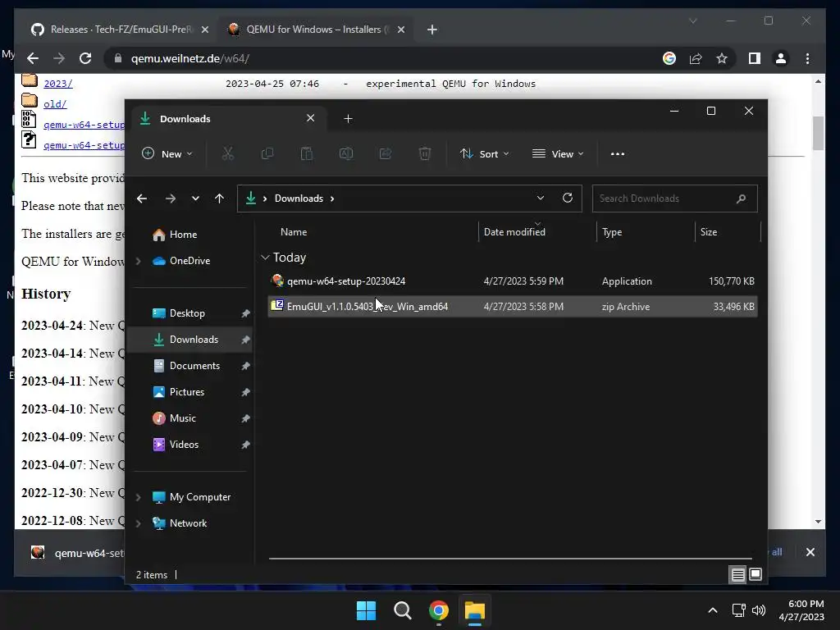Open recent locations dropdown arrow
Viewport: 840px width, 630px height.
point(195,199)
